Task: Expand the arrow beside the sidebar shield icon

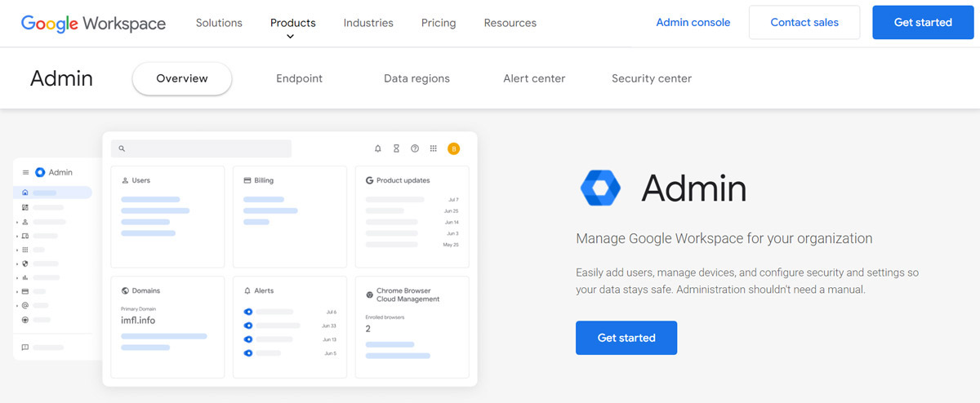Action: pos(17,263)
